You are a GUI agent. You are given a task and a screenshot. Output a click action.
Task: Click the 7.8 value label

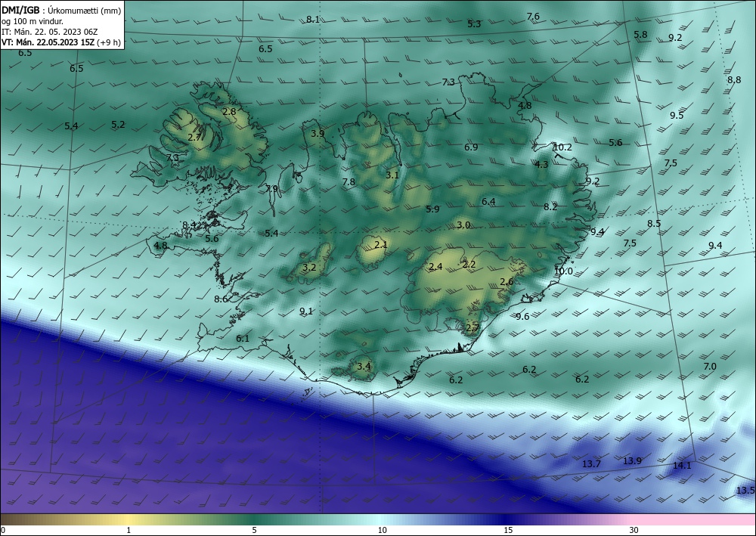(x=349, y=182)
